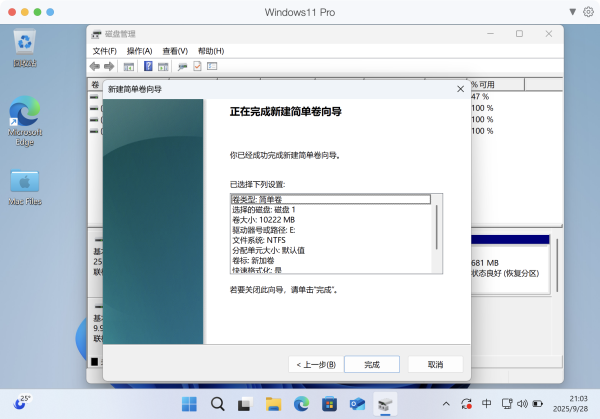Open File Explorer from the taskbar
Image resolution: width=600 pixels, height=419 pixels.
coord(273,404)
